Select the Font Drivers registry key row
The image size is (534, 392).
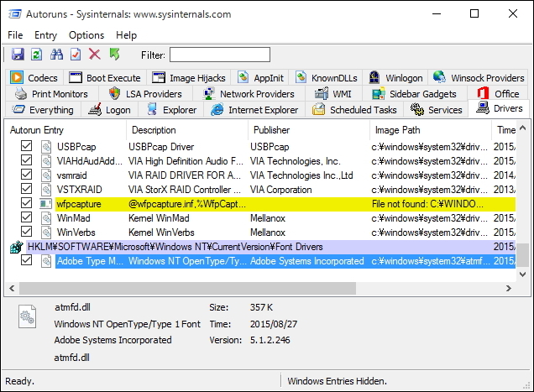tap(270, 247)
